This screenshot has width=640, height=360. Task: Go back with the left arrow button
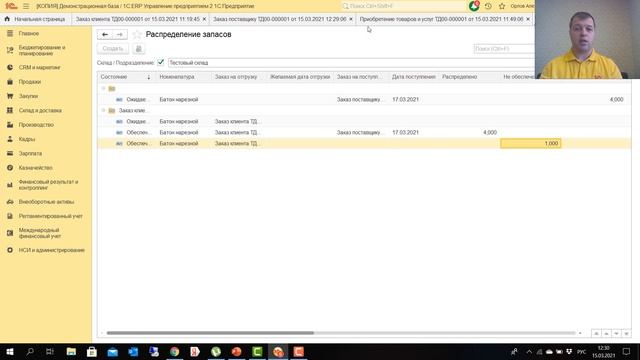[105, 35]
